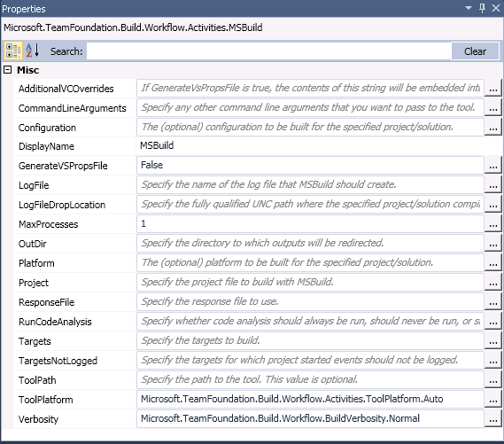Select the DisplayName property name
The image size is (504, 444).
click(46, 146)
